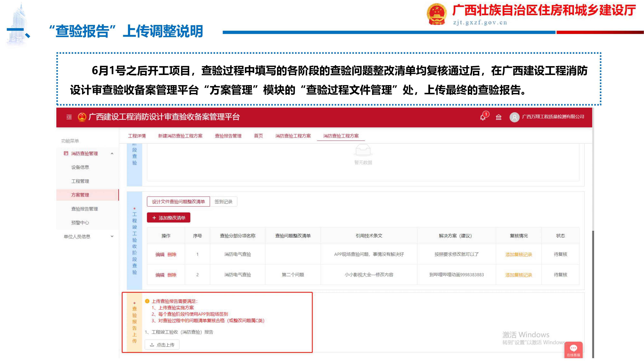Click the 消防查验管理 menu icon

click(66, 153)
